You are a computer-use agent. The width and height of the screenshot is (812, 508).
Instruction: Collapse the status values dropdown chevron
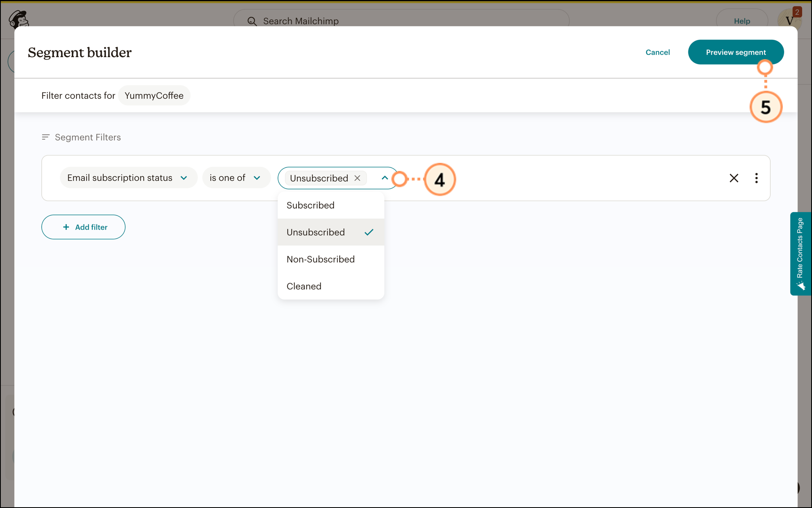click(385, 178)
